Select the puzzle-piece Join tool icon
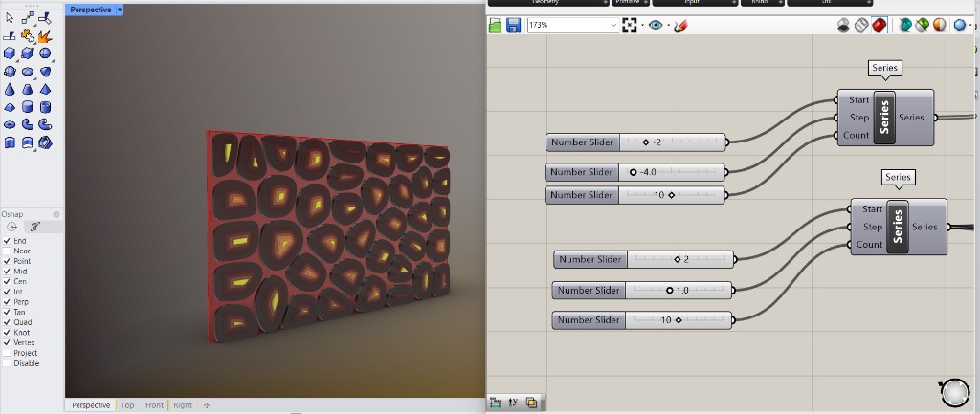980x414 pixels. (x=28, y=36)
